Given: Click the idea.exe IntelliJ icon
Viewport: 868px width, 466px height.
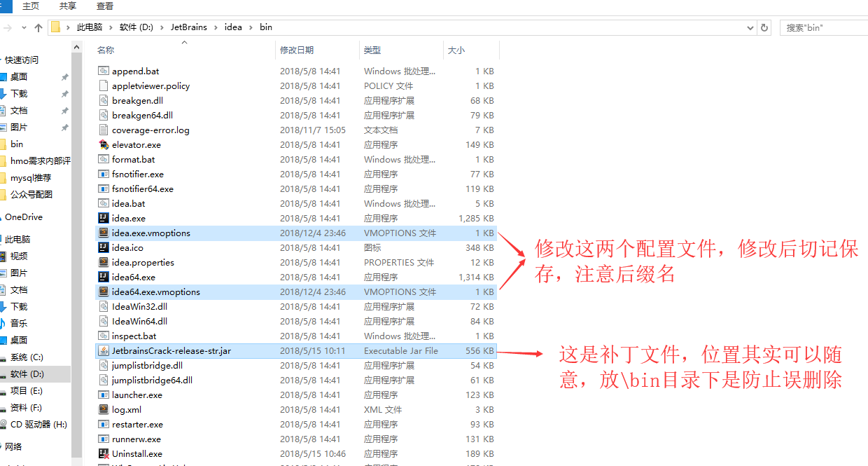Looking at the screenshot, I should coord(103,218).
